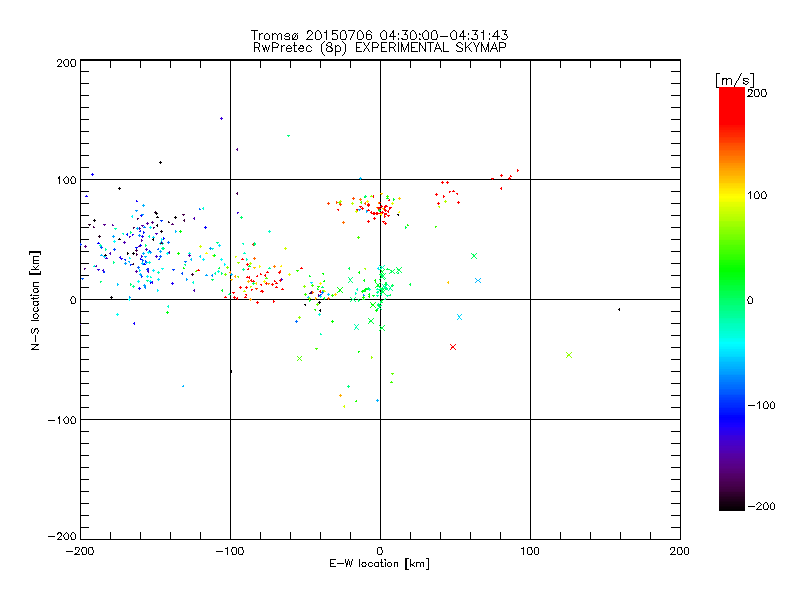This screenshot has height=600, width=800.
Task: Click the 100 tick label on N-S axis
Action: (x=66, y=180)
